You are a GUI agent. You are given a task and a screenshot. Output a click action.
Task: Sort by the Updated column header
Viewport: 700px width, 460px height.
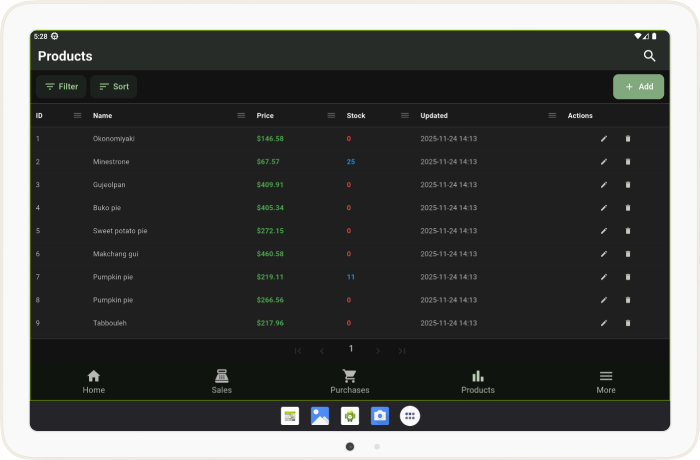coord(434,116)
